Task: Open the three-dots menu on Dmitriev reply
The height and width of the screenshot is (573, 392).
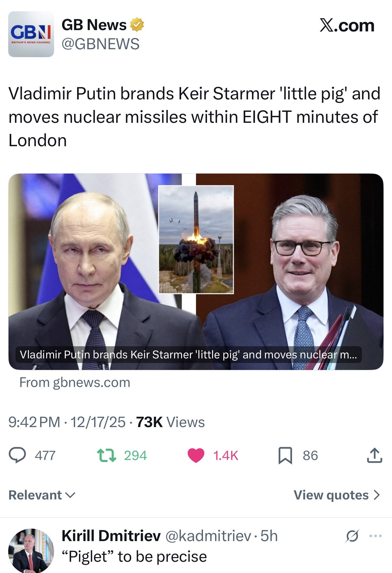Action: tap(376, 536)
